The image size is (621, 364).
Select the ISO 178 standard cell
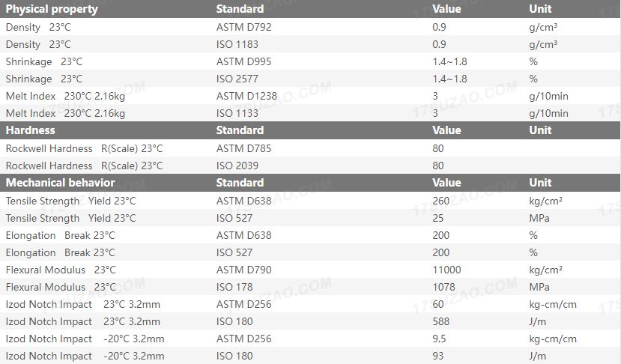pos(234,287)
